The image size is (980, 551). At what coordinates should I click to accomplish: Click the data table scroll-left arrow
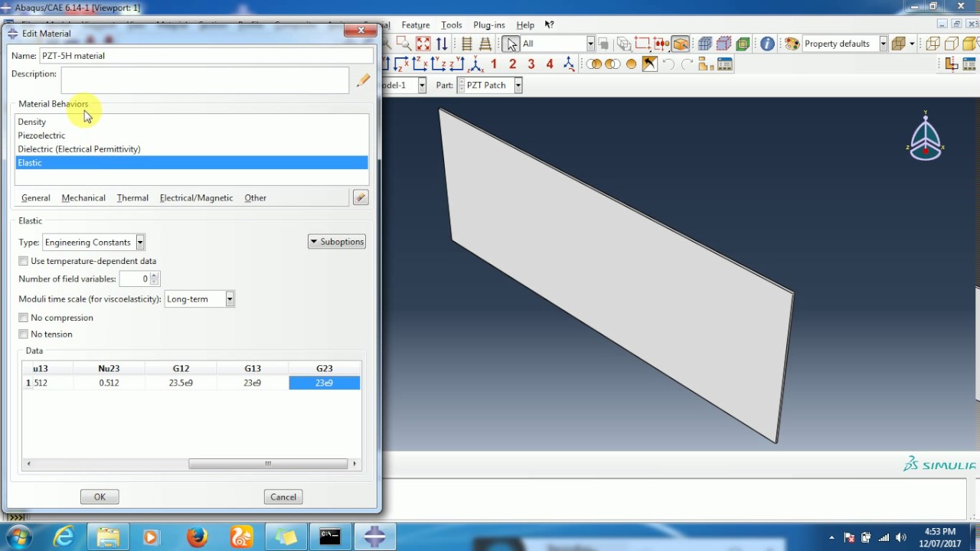tap(29, 463)
